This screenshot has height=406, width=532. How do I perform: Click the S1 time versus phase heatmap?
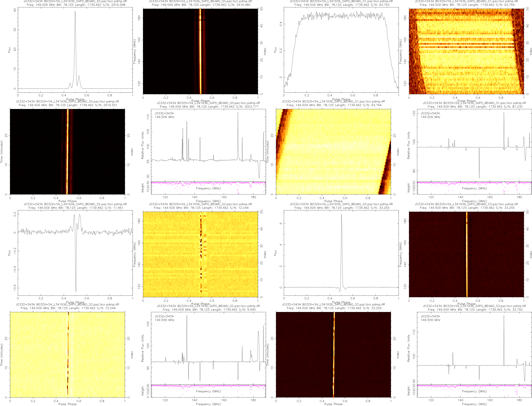333,152
